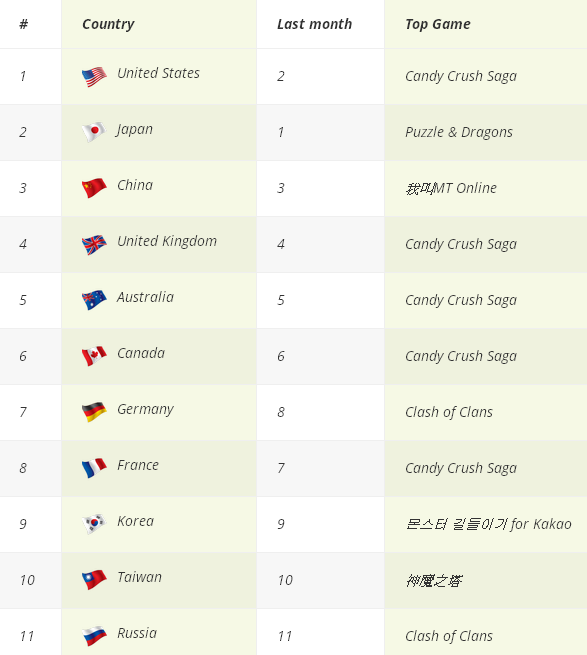The width and height of the screenshot is (587, 655).
Task: Select the Top Game column header
Action: tap(438, 24)
